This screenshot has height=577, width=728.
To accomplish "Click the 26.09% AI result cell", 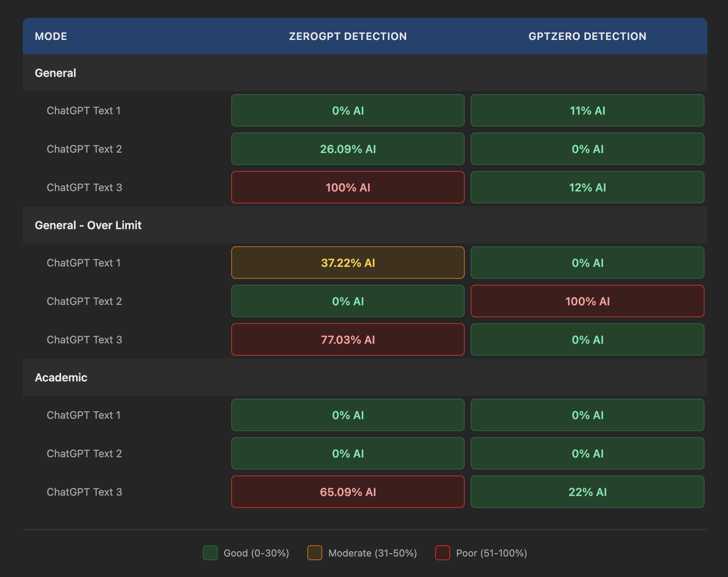I will [348, 149].
